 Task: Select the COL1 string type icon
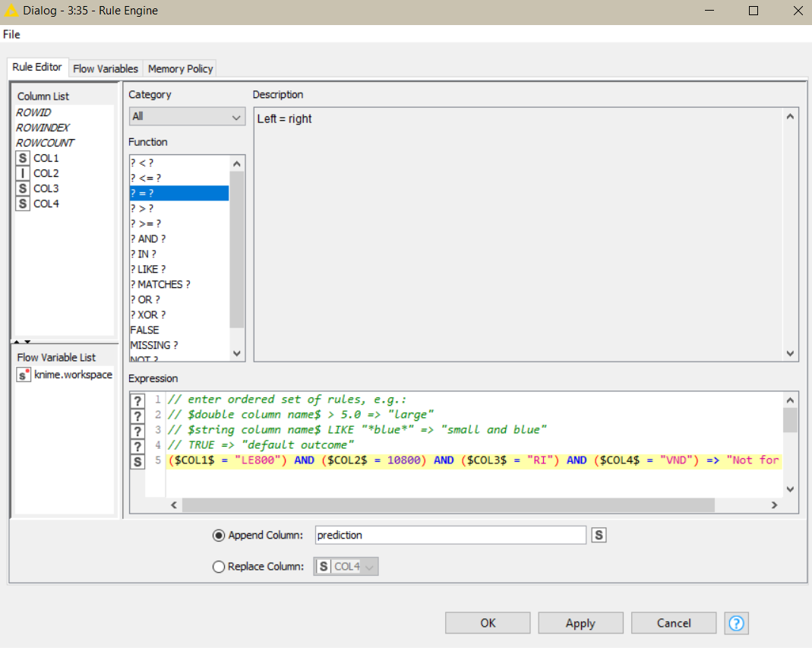[x=23, y=158]
